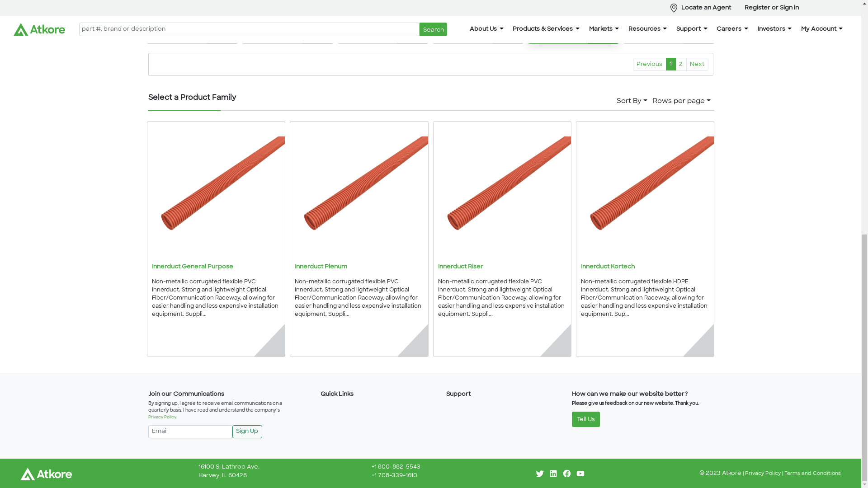The image size is (868, 488).
Task: Focus the Email signup field
Action: [x=190, y=432]
